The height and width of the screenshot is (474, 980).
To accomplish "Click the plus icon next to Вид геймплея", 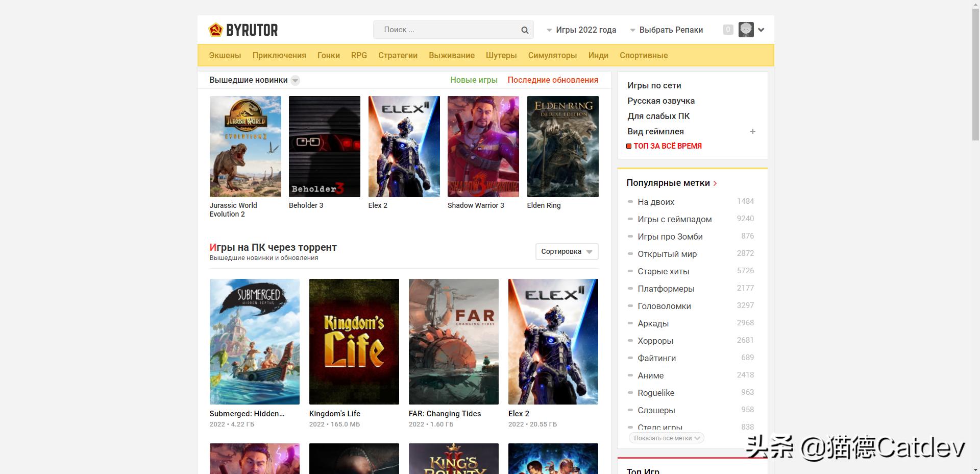I will [x=752, y=131].
